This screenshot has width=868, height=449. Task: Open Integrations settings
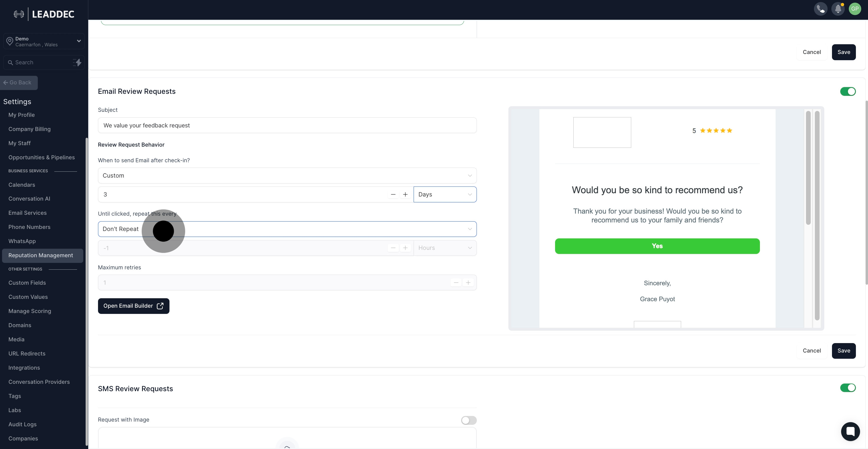coord(24,368)
